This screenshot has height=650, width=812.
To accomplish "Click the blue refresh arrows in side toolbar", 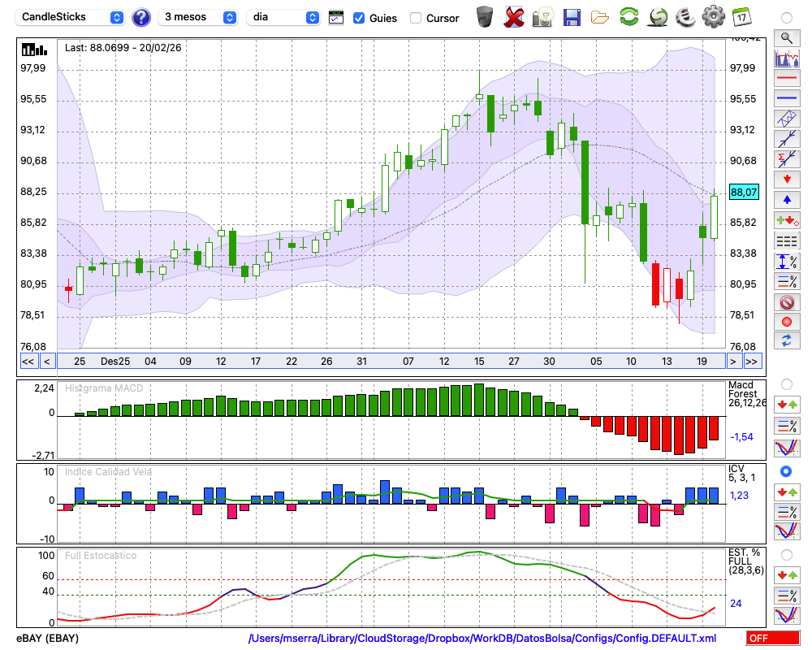I will click(787, 340).
